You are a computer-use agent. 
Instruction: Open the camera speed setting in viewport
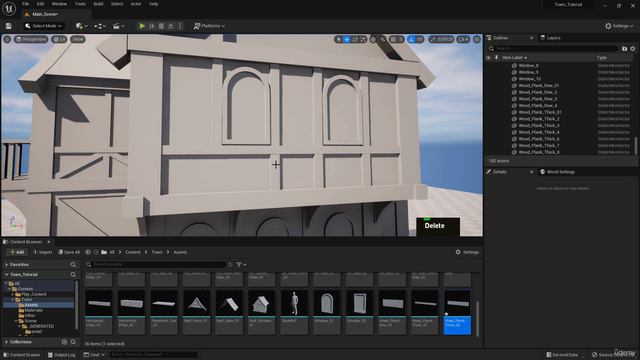[463, 39]
